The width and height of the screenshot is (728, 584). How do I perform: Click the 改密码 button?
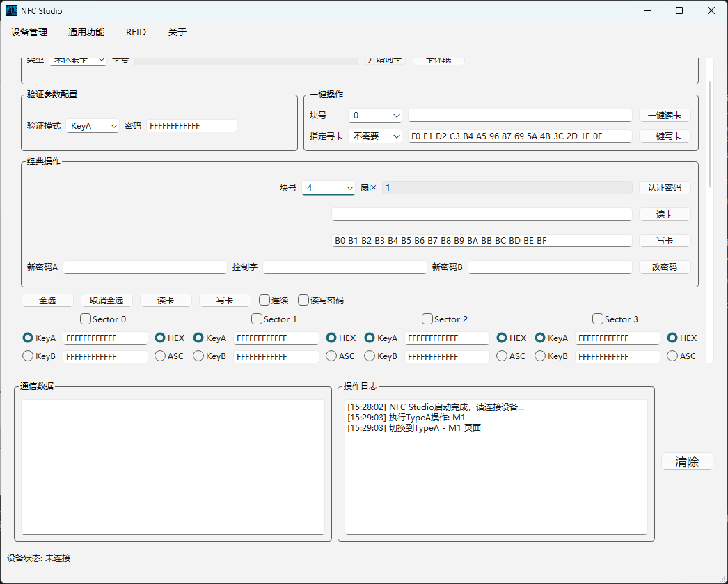pos(665,267)
